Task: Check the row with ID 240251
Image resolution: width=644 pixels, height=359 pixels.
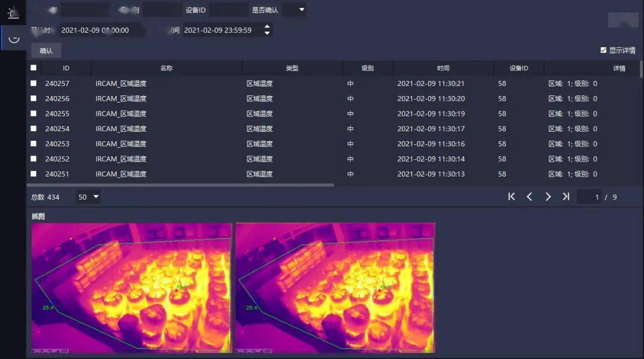Action: click(33, 174)
